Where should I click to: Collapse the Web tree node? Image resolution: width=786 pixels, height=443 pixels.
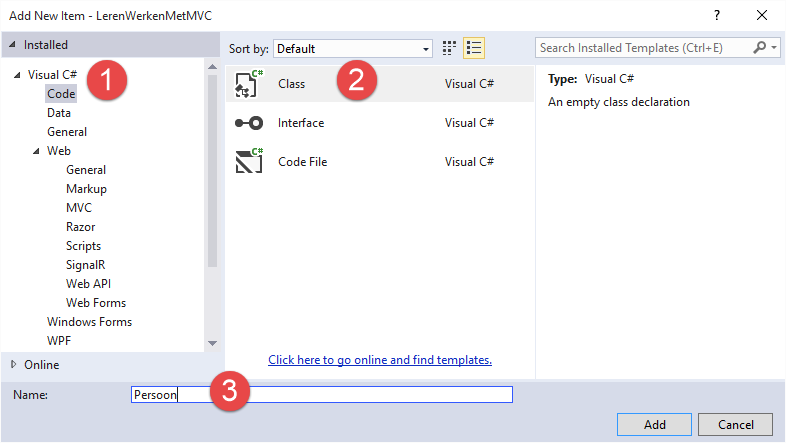pyautogui.click(x=37, y=151)
